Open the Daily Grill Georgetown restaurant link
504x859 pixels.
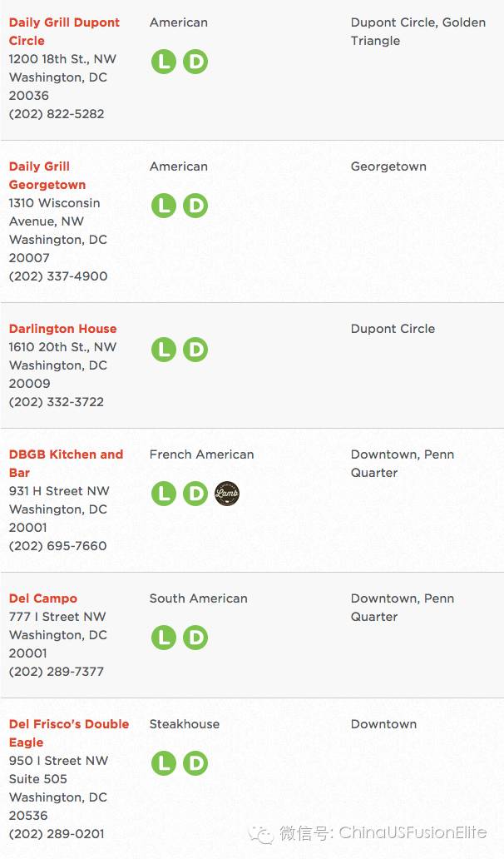click(x=47, y=176)
